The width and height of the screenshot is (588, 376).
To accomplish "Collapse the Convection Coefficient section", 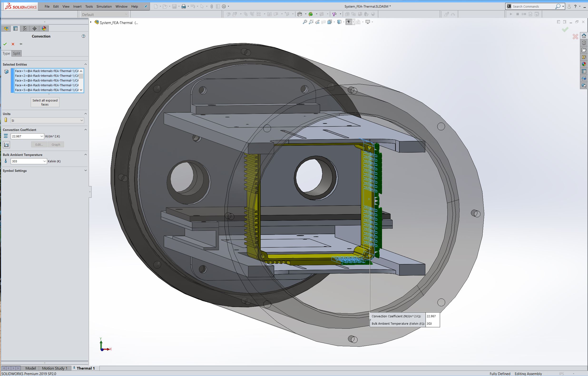I will 85,130.
